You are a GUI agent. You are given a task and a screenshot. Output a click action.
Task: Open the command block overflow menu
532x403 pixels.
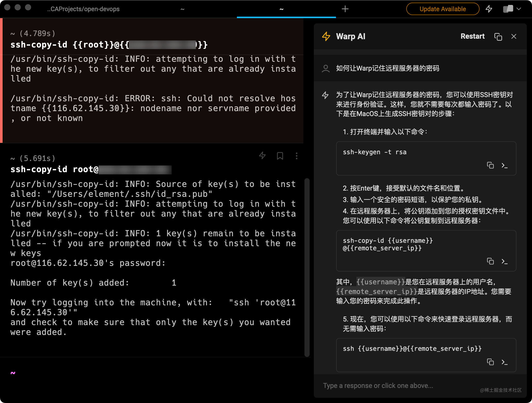coord(297,156)
